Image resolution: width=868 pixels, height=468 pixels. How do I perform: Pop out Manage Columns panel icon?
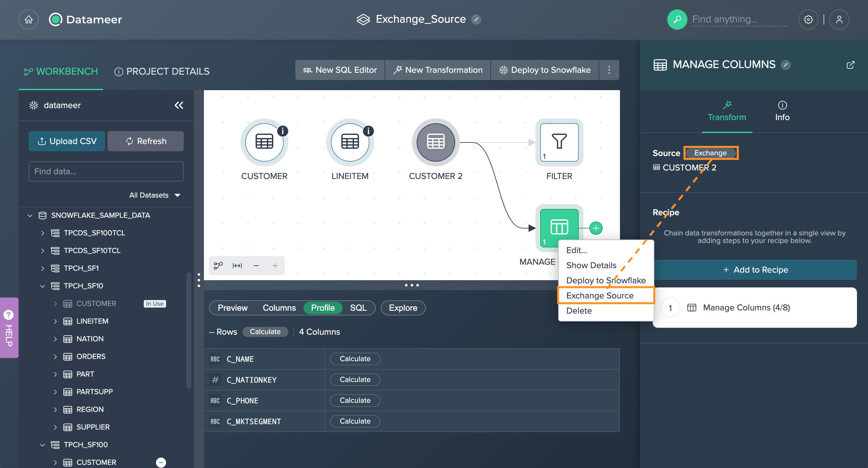pos(850,65)
